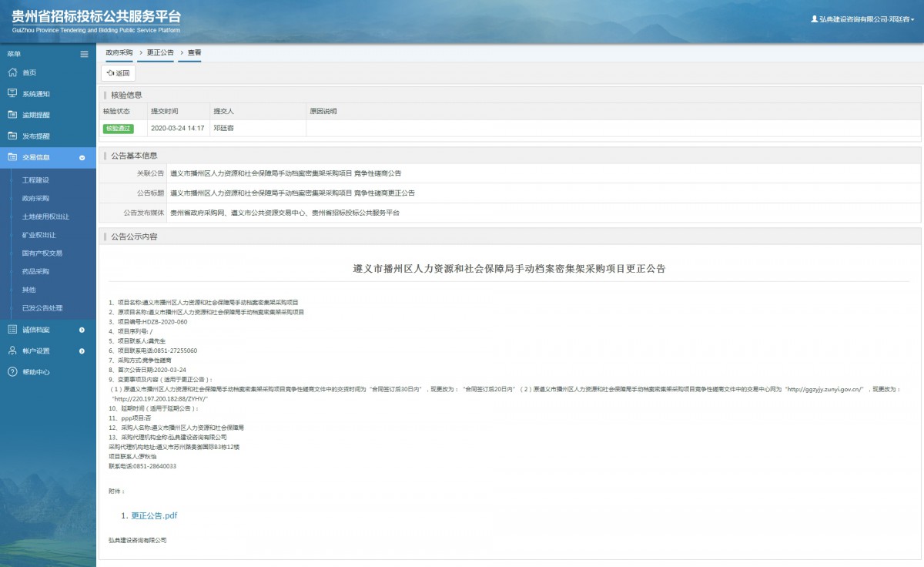Choose 国有产权交易 submenu item

click(x=42, y=253)
